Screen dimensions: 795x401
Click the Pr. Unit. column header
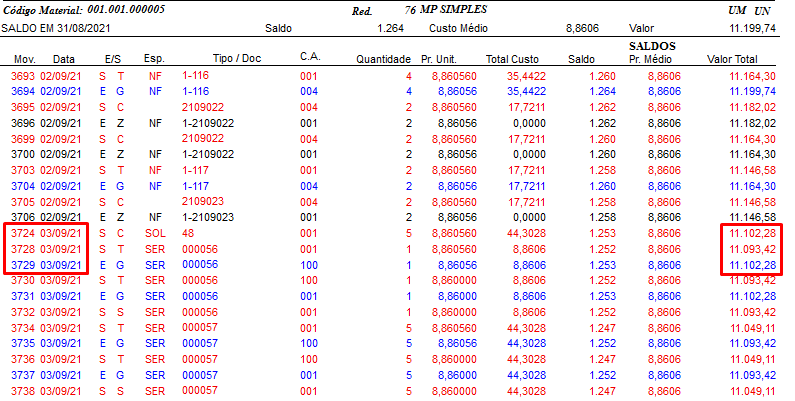[439, 59]
